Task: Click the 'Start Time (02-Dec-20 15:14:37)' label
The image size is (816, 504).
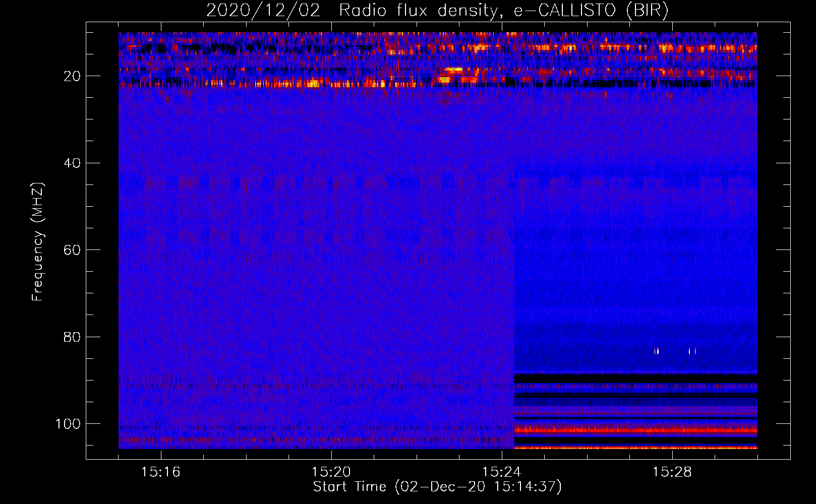Action: point(437,486)
